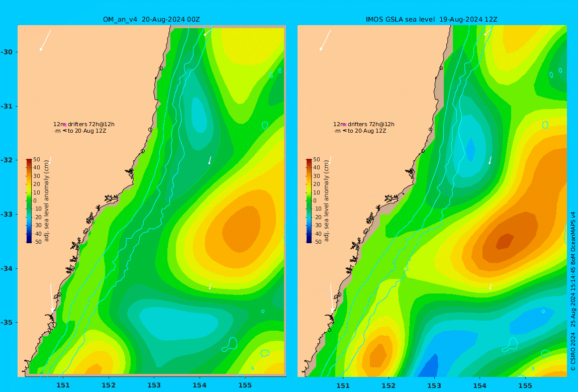Click the left map's 'adj. sea level anomaly (cm)' label
Screen dimensions: 578x392
[46, 201]
